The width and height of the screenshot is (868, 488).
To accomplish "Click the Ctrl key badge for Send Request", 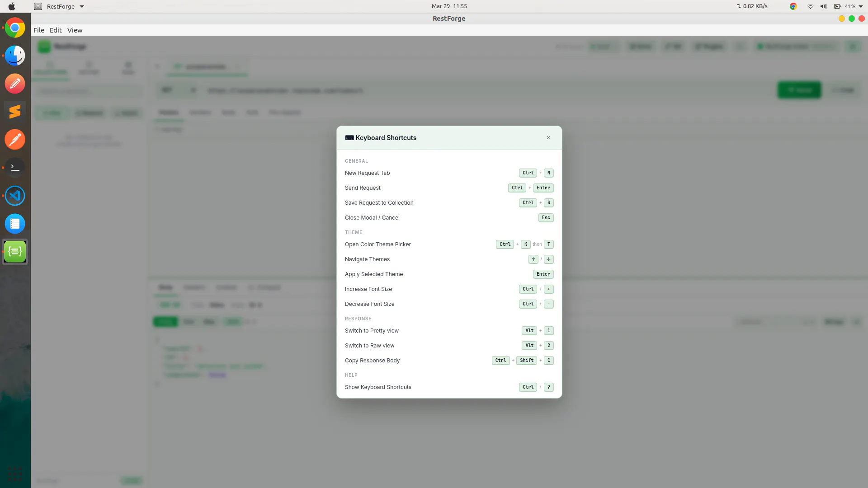I will [517, 188].
